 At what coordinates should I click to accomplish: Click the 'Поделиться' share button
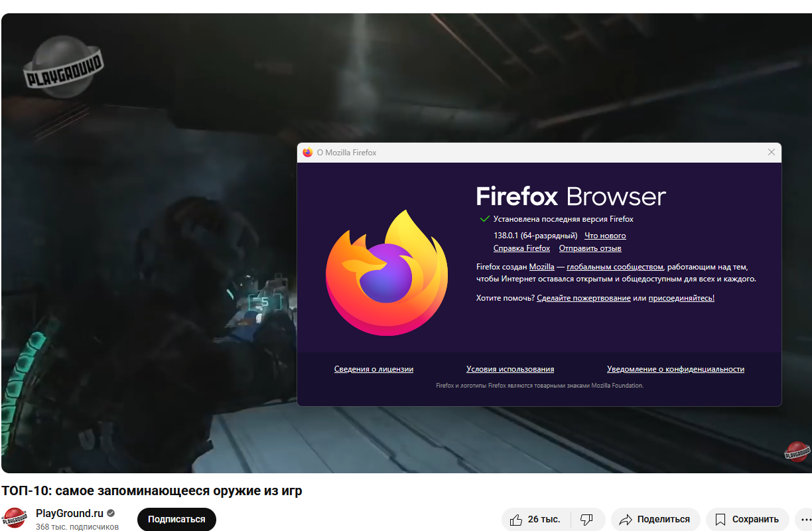click(x=655, y=519)
